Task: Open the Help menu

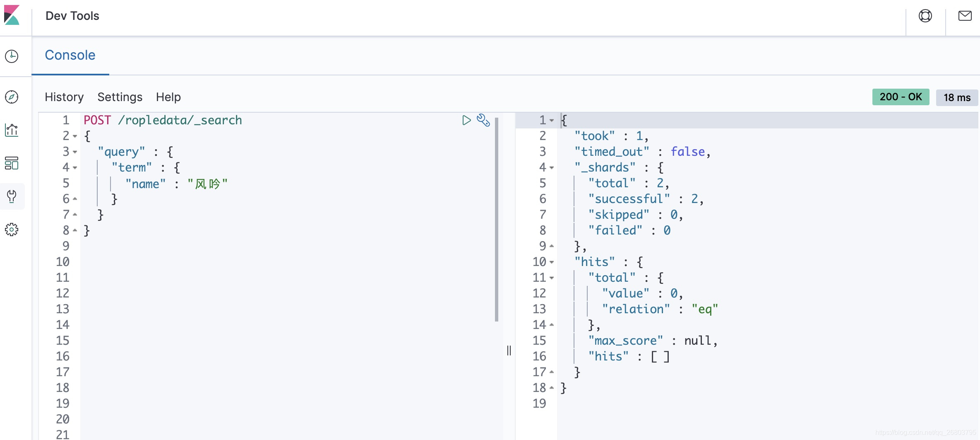Action: coord(168,97)
